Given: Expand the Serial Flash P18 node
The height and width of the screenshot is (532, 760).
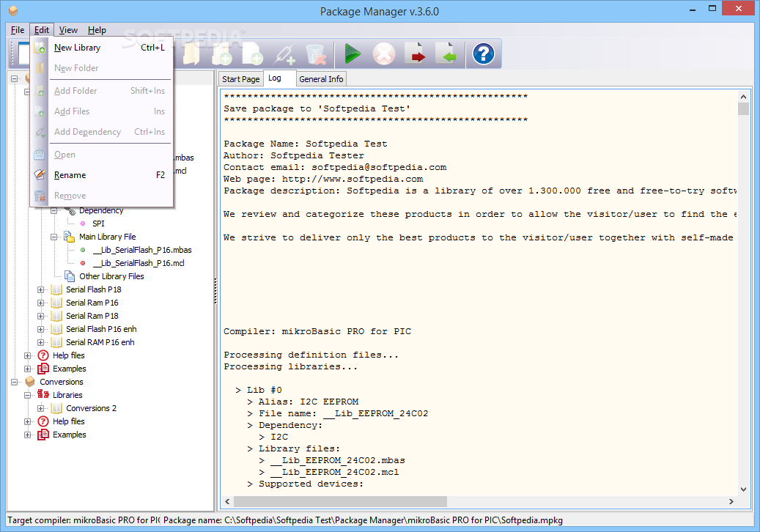Looking at the screenshot, I should [x=41, y=289].
